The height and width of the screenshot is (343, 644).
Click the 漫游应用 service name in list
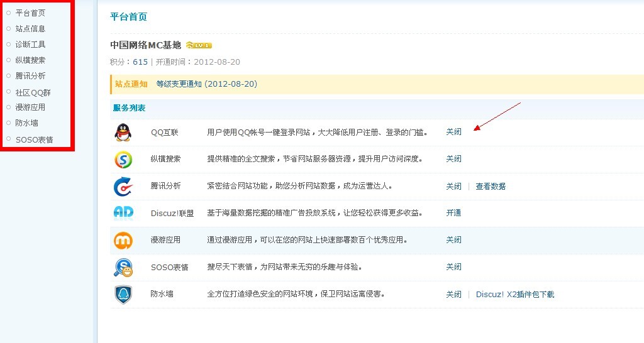(x=165, y=240)
